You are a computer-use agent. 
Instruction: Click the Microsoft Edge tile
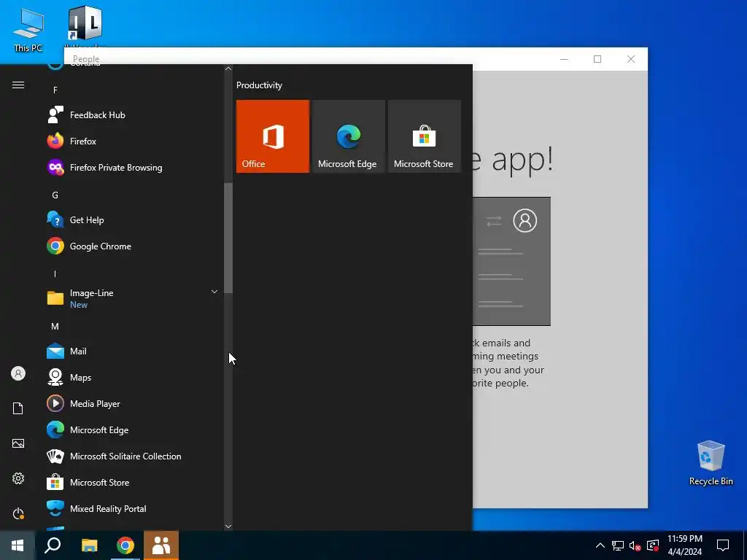pos(348,136)
